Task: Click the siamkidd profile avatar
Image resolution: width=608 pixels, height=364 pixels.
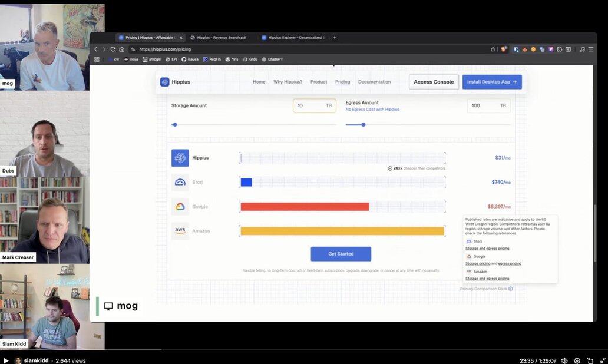Action: pos(18,360)
